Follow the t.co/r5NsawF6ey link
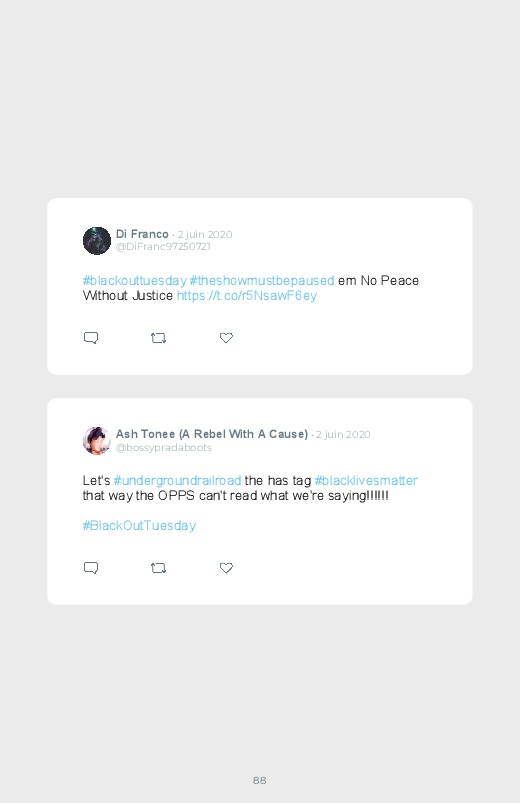This screenshot has height=803, width=520. point(247,295)
